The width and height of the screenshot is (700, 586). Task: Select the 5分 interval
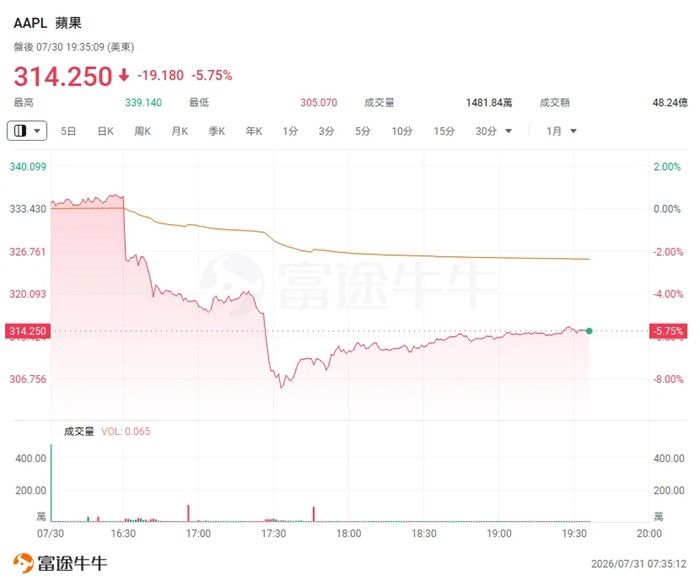coord(363,131)
